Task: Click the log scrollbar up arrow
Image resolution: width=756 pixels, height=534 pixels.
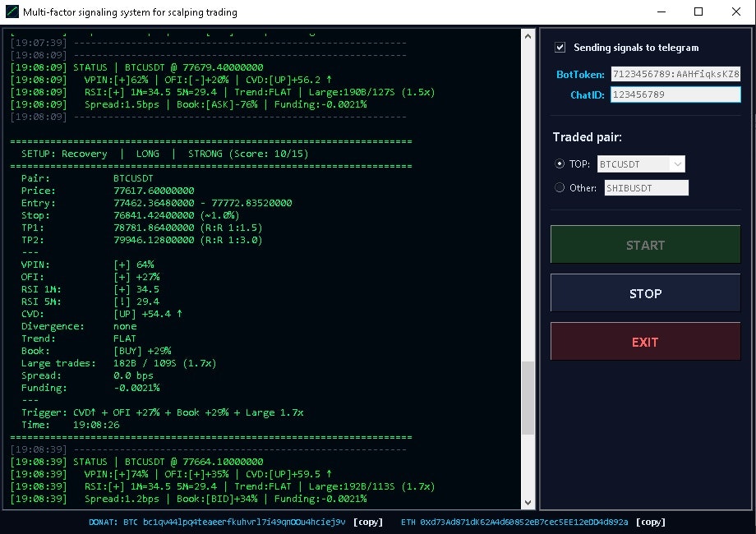Action: click(x=528, y=35)
